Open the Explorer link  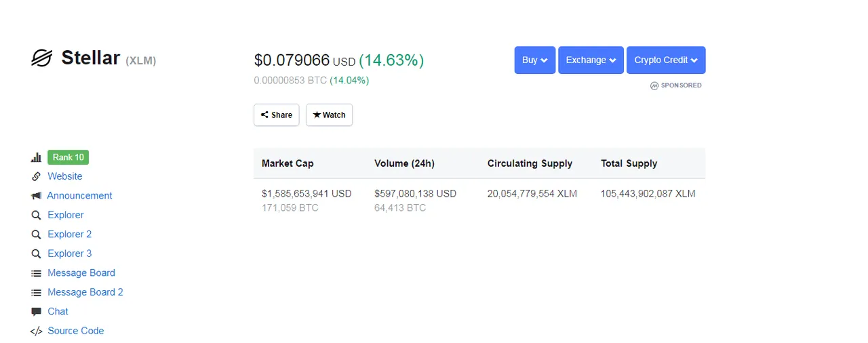(x=66, y=215)
